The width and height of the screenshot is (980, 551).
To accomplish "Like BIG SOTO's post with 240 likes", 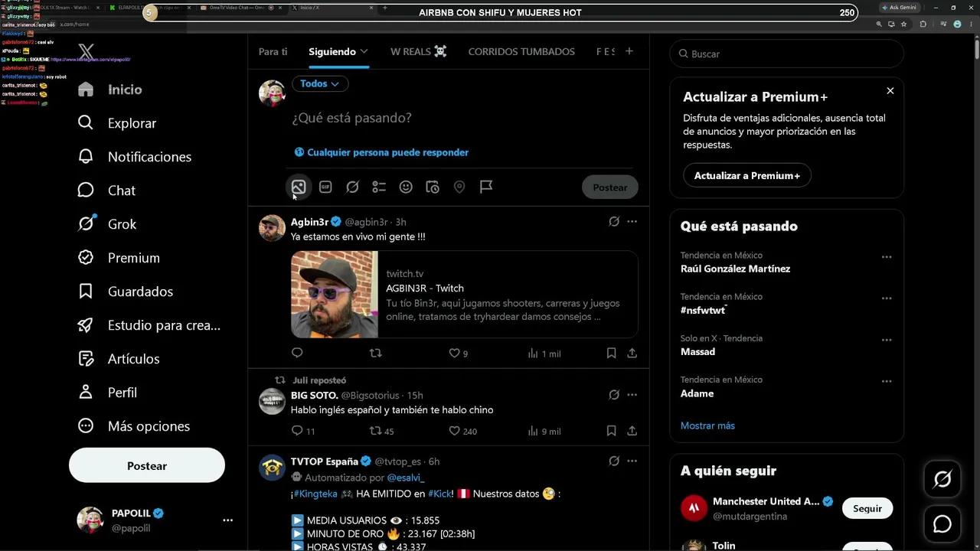I will click(462, 431).
